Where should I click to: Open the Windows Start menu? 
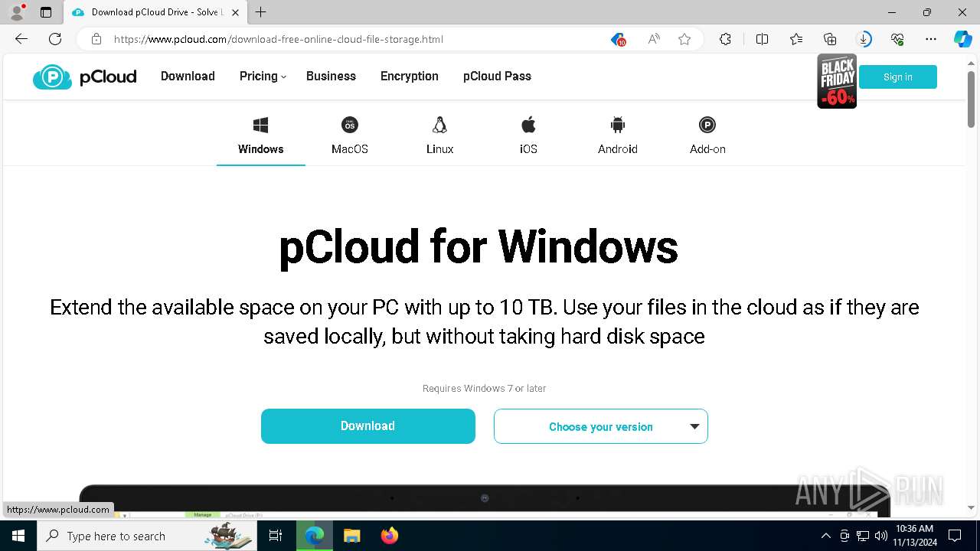point(18,536)
